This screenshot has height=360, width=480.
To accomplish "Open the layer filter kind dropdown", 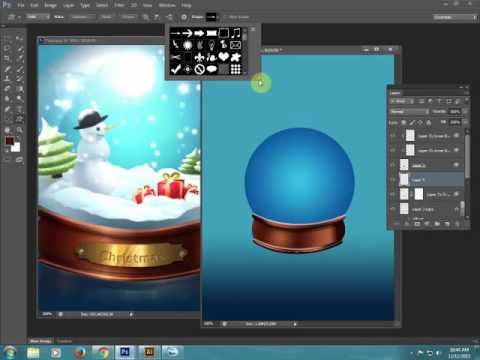I will (402, 101).
